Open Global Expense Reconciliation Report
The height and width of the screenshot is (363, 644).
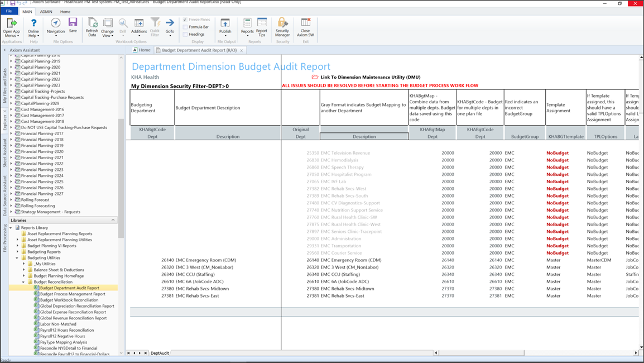(73, 312)
